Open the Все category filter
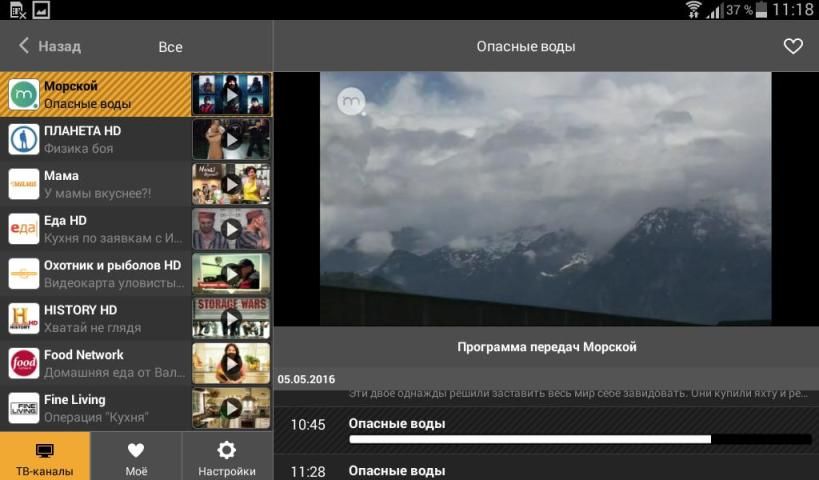Screen dimensions: 819x480 click(170, 47)
